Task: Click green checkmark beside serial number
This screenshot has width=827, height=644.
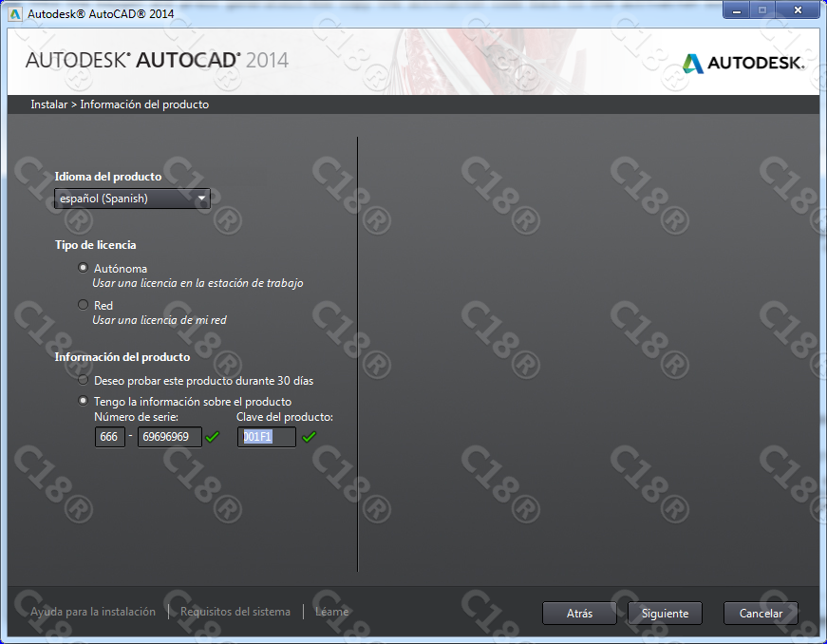Action: pyautogui.click(x=213, y=437)
